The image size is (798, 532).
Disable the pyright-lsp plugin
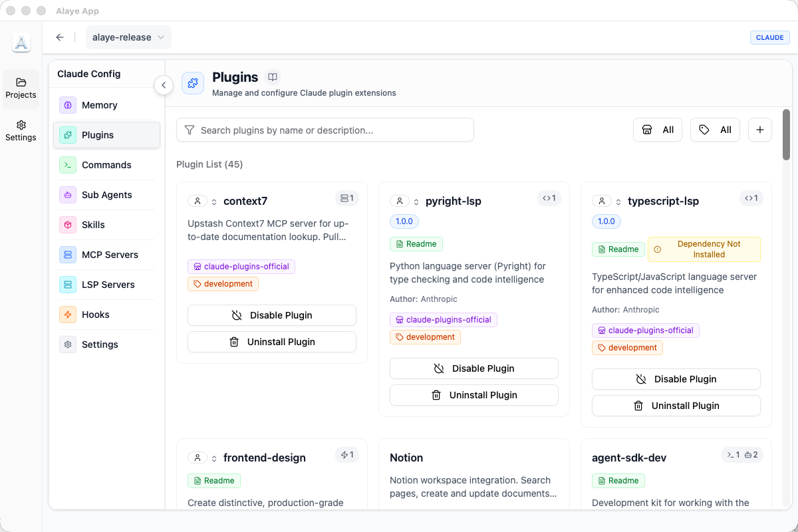(473, 368)
